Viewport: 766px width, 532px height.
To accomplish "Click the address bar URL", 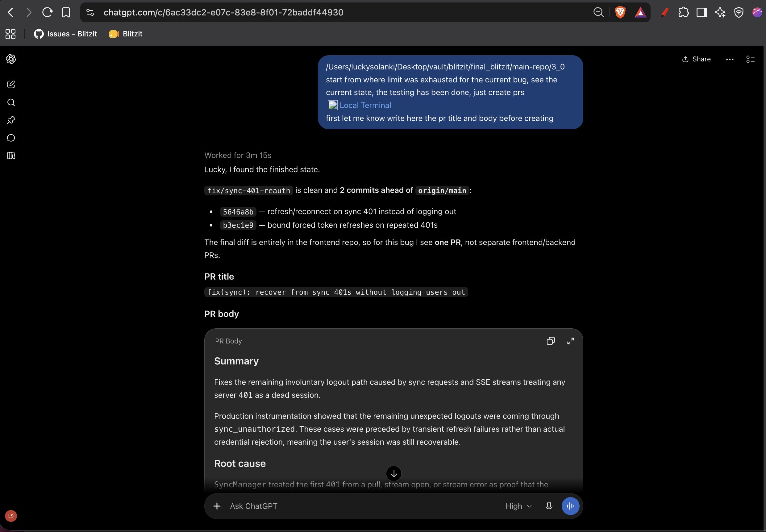I will 223,13.
